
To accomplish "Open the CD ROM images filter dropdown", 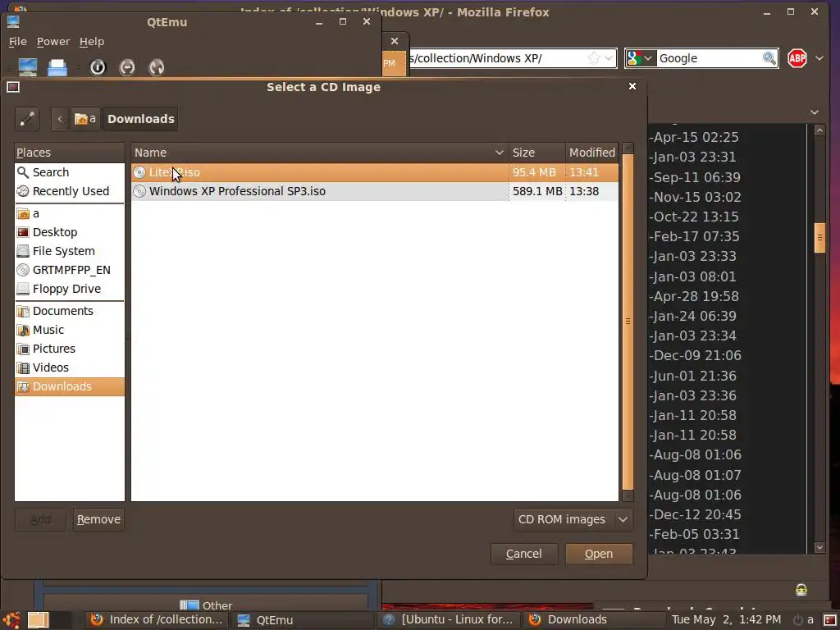I will click(x=573, y=519).
